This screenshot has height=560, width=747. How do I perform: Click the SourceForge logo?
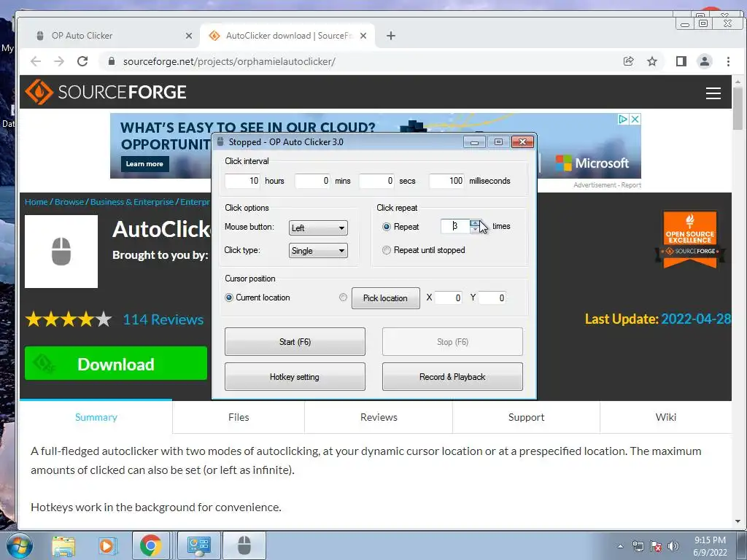[x=106, y=92]
